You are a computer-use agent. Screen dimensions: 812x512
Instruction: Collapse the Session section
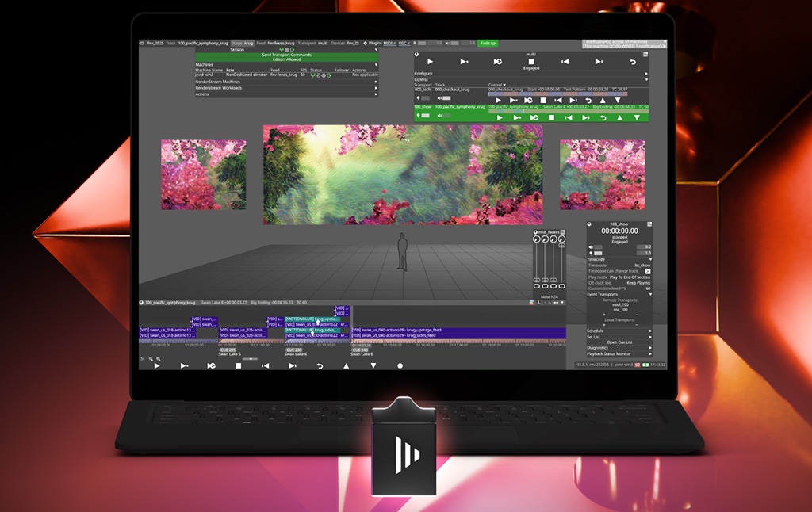[x=376, y=50]
